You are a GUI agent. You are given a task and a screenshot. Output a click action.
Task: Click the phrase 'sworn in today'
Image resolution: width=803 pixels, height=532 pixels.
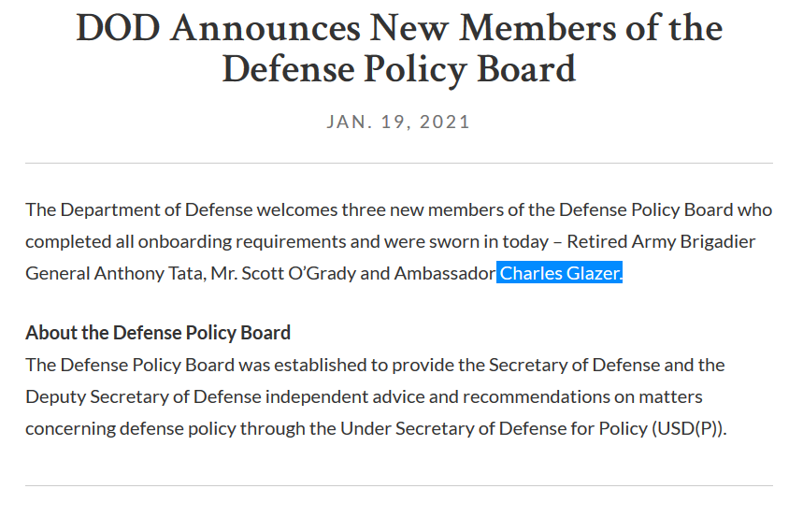pyautogui.click(x=489, y=241)
